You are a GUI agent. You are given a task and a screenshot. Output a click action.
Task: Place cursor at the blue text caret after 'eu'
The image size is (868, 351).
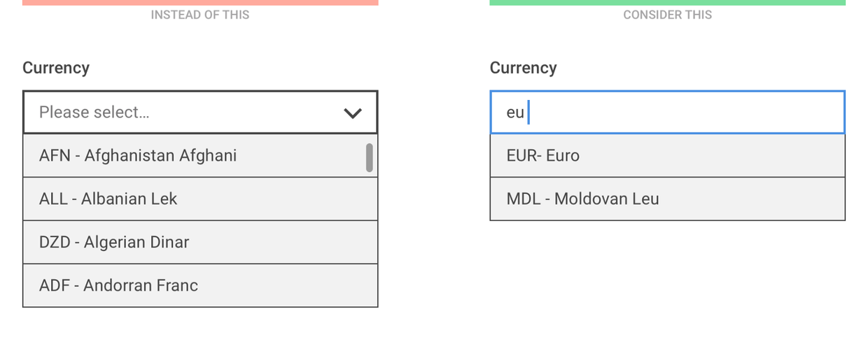pyautogui.click(x=528, y=112)
